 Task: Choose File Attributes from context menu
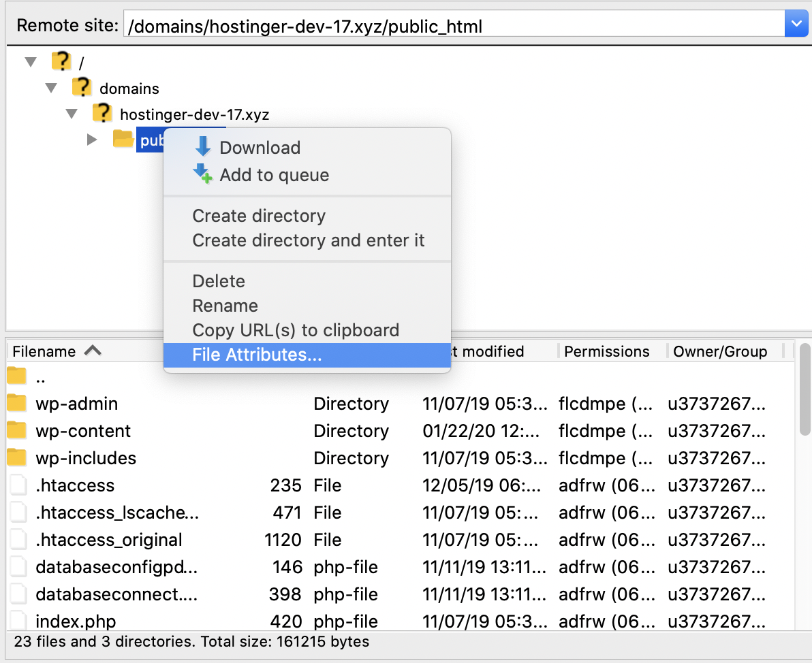(257, 355)
